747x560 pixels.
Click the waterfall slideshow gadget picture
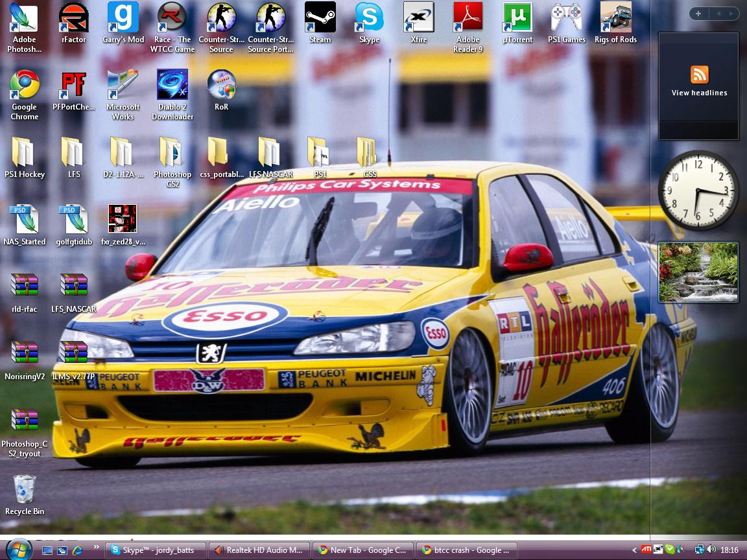[698, 272]
